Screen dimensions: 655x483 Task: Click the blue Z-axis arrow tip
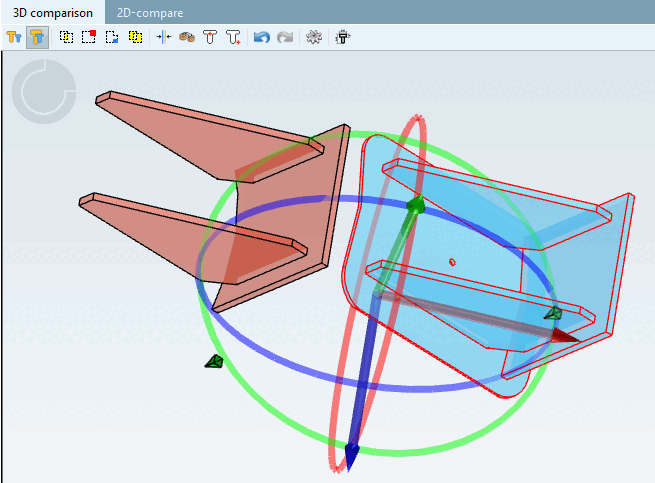tap(351, 458)
